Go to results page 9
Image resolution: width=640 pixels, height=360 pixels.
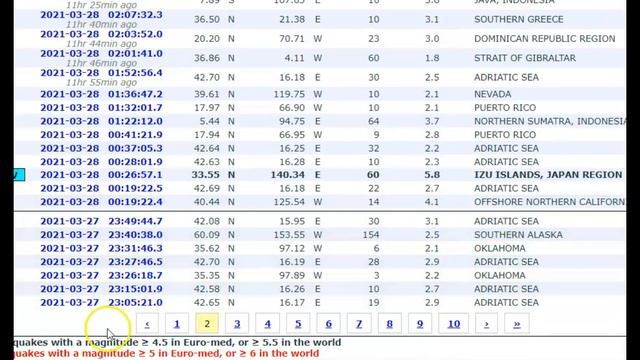coord(420,324)
